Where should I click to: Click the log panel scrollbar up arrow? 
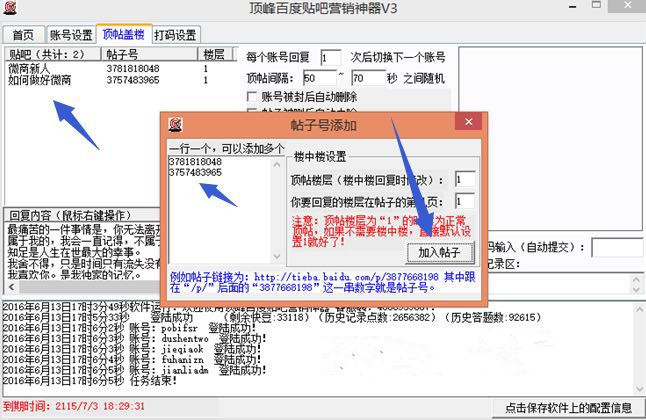(x=639, y=309)
